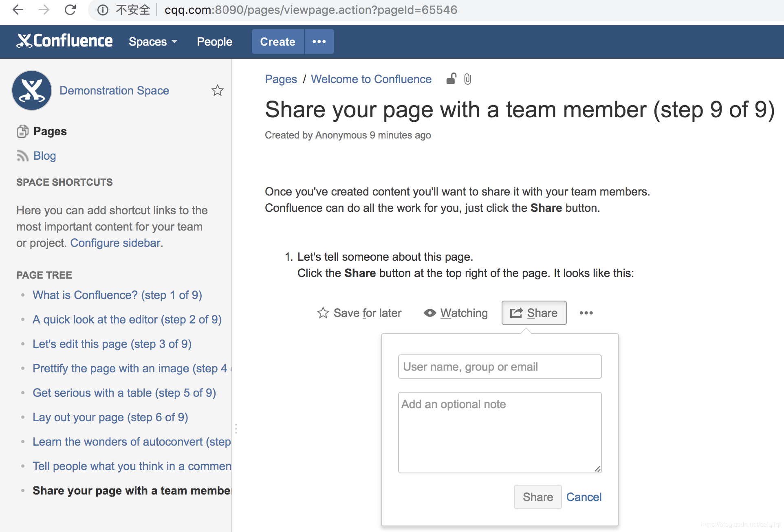Toggle the Watching eye button
This screenshot has height=532, width=784.
pyautogui.click(x=456, y=313)
